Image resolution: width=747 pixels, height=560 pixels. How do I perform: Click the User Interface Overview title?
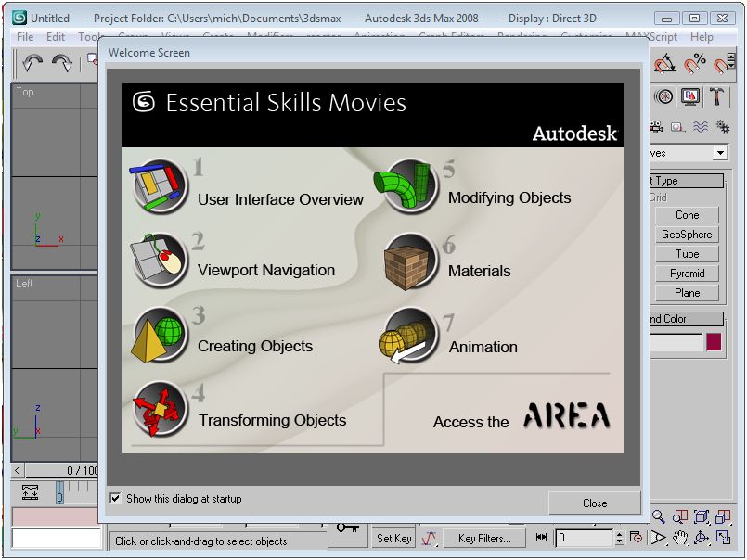coord(280,199)
